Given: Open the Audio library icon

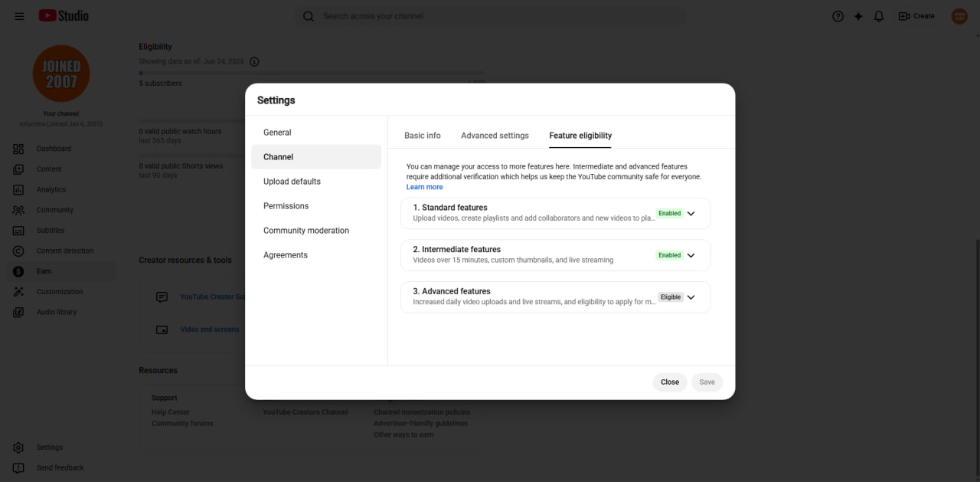Looking at the screenshot, I should [18, 312].
